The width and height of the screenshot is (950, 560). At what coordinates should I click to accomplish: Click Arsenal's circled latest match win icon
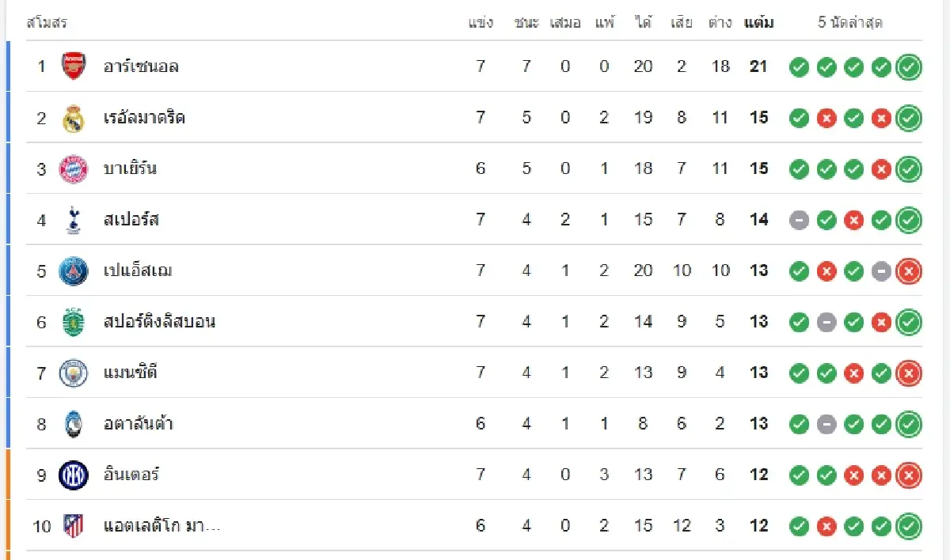click(909, 67)
